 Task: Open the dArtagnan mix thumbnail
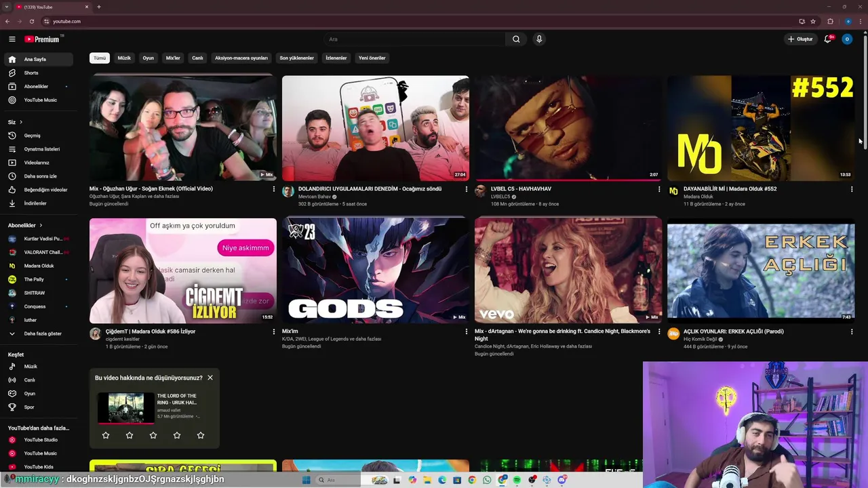[x=568, y=270]
